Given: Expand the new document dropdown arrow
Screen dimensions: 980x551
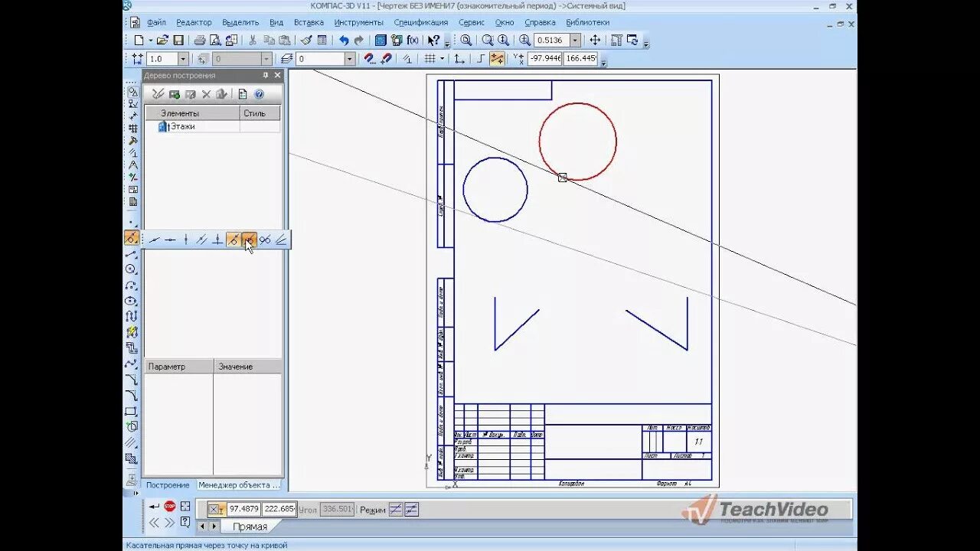Looking at the screenshot, I should [150, 40].
